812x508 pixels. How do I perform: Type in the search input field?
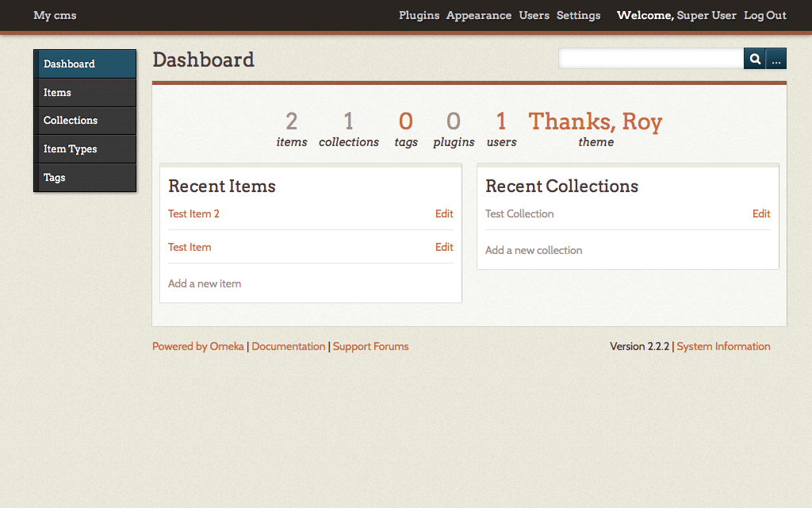[x=650, y=59]
